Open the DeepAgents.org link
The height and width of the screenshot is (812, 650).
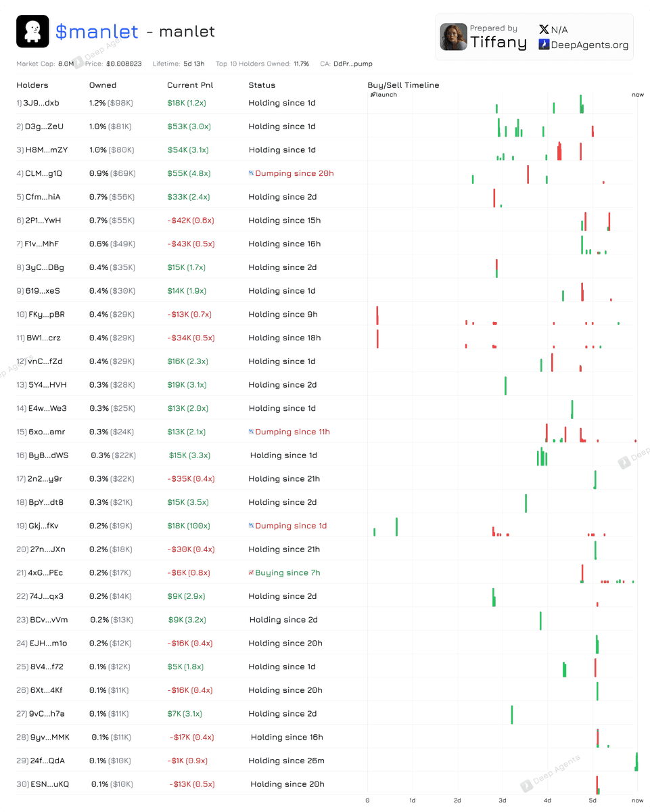589,45
